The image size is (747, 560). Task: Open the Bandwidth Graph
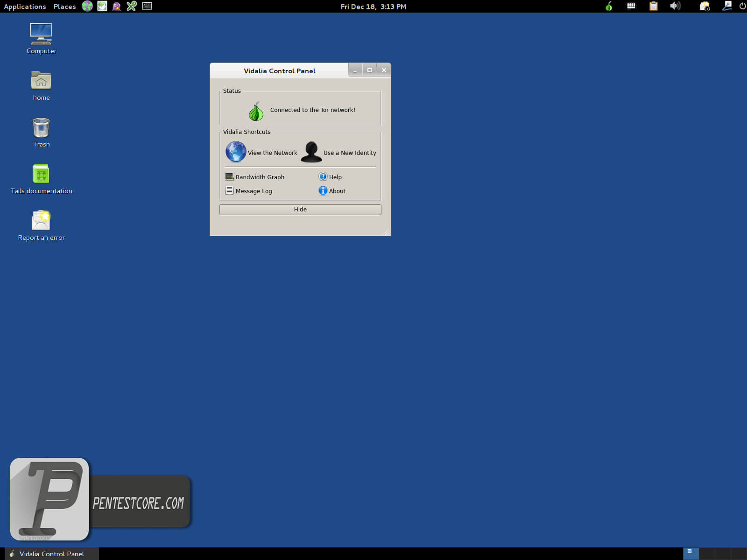coord(255,177)
